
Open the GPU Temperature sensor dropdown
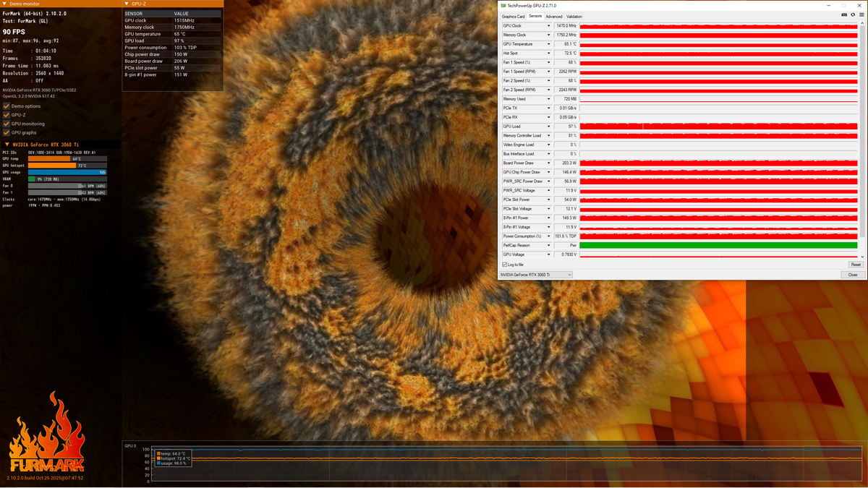pos(549,44)
